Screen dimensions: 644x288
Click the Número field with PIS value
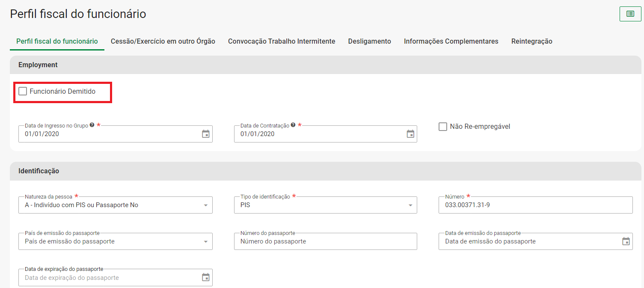(x=535, y=205)
